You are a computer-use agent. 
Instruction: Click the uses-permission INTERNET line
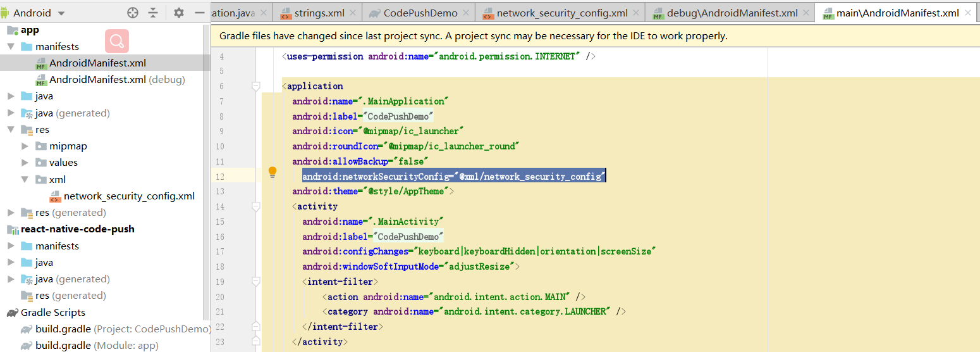[439, 56]
